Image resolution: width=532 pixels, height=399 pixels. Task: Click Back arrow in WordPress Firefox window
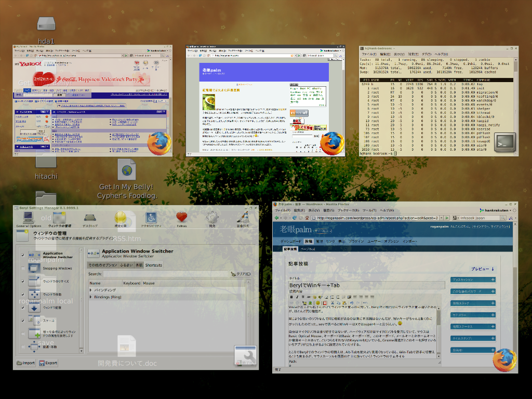277,218
